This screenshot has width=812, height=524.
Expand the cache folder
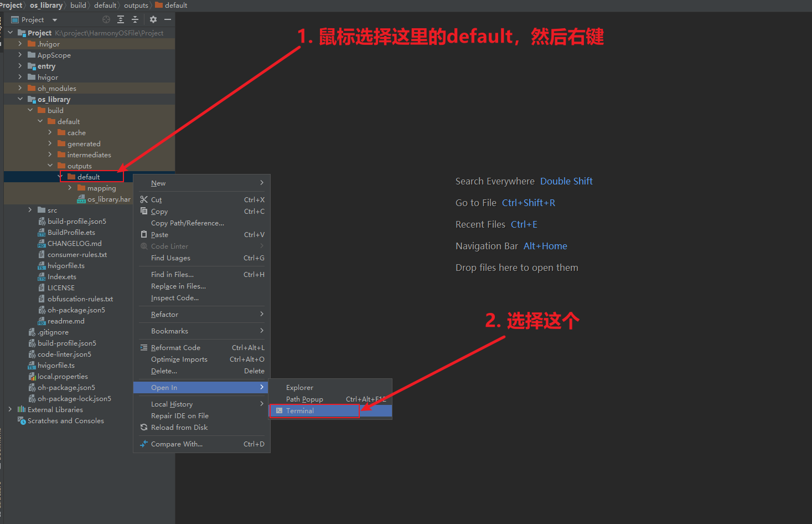(x=50, y=132)
